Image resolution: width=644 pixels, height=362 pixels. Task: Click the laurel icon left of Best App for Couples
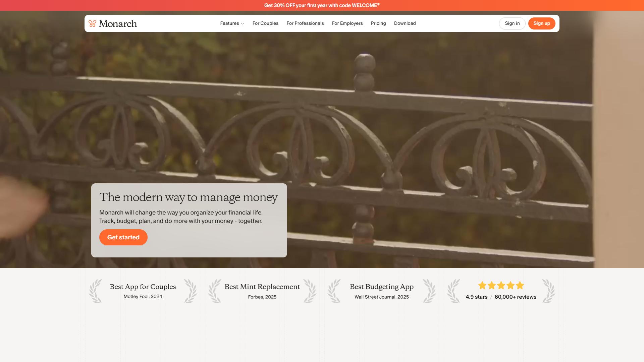point(95,291)
